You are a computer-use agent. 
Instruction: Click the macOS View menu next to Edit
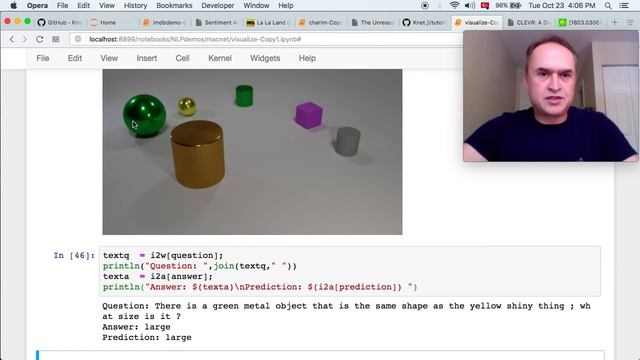[107, 6]
